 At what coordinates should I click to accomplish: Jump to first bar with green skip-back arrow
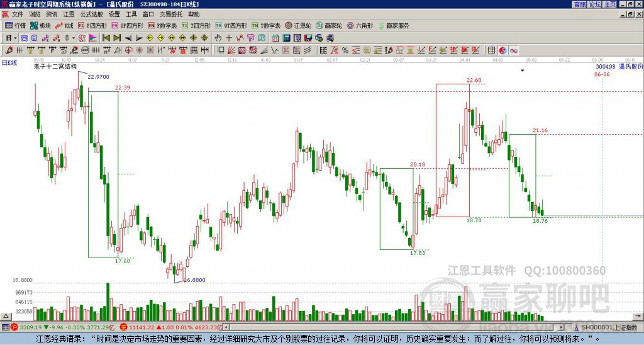coord(106,38)
